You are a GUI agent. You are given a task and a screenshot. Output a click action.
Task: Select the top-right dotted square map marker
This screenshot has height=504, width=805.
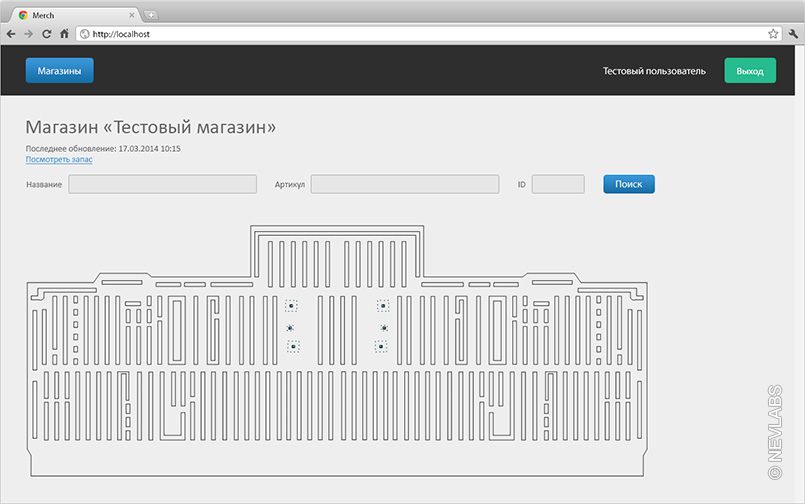(x=382, y=306)
